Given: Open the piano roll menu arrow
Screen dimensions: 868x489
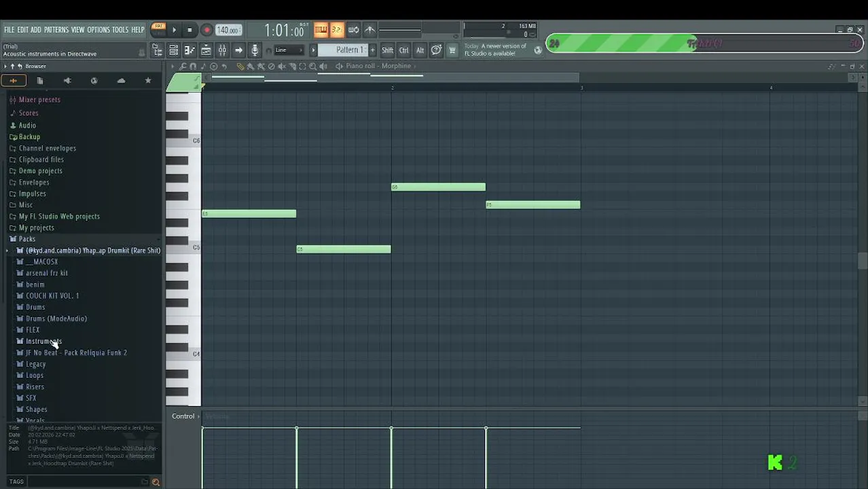Looking at the screenshot, I should pyautogui.click(x=173, y=67).
